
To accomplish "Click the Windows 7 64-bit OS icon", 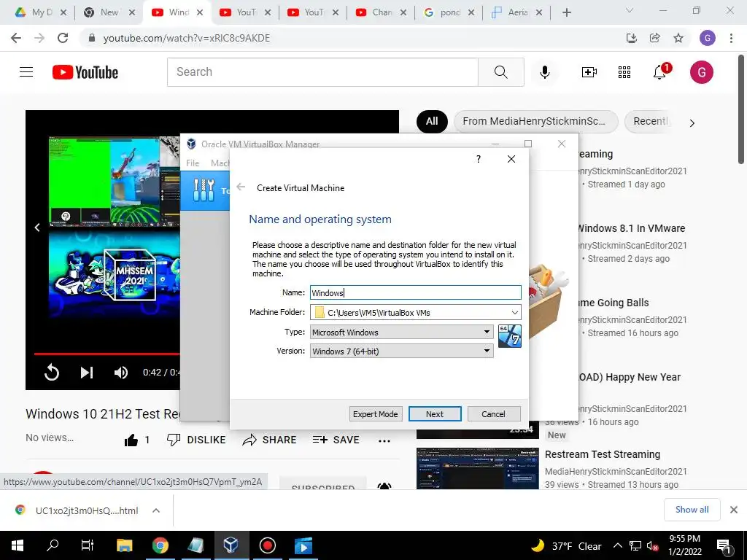I will coord(510,335).
